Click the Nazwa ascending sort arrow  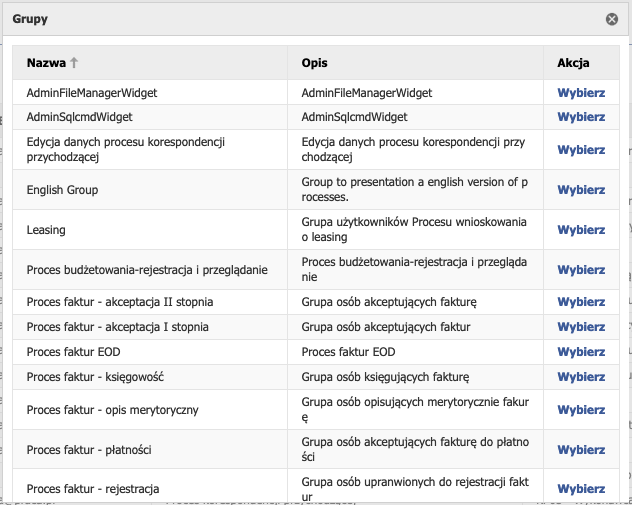pyautogui.click(x=73, y=62)
